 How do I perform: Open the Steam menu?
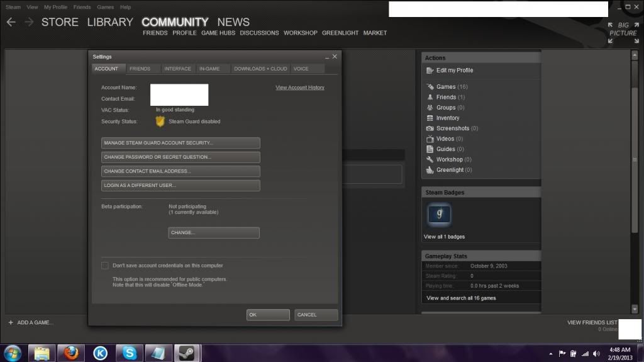click(13, 7)
